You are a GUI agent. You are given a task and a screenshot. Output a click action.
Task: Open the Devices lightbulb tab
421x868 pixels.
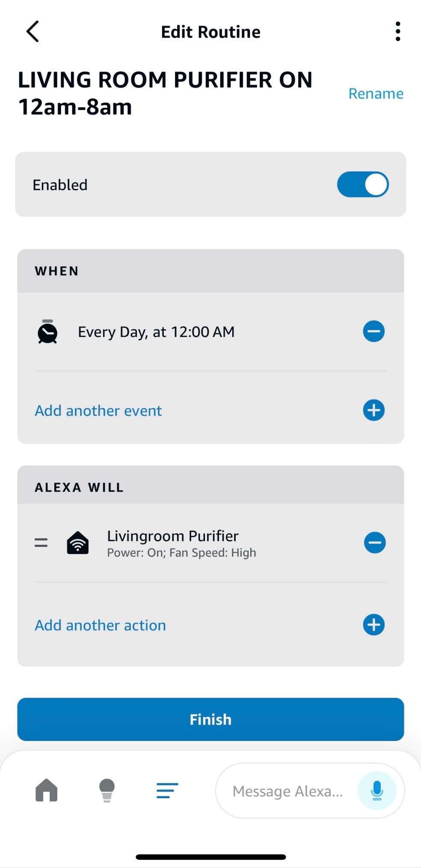(x=107, y=790)
